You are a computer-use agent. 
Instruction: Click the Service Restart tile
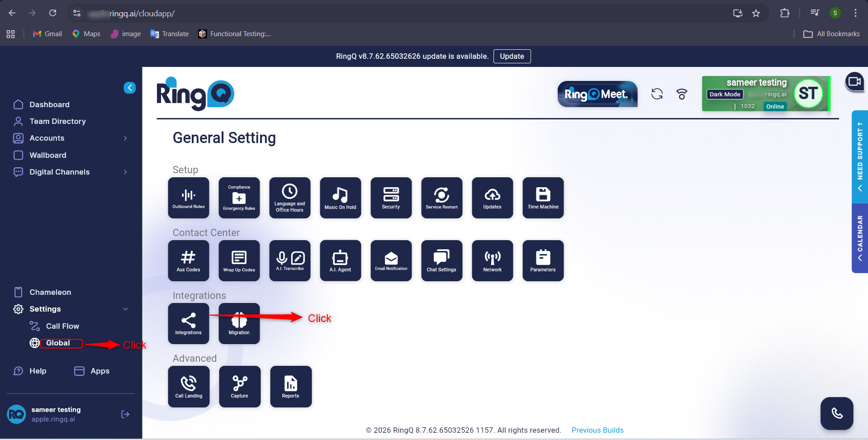pos(442,198)
